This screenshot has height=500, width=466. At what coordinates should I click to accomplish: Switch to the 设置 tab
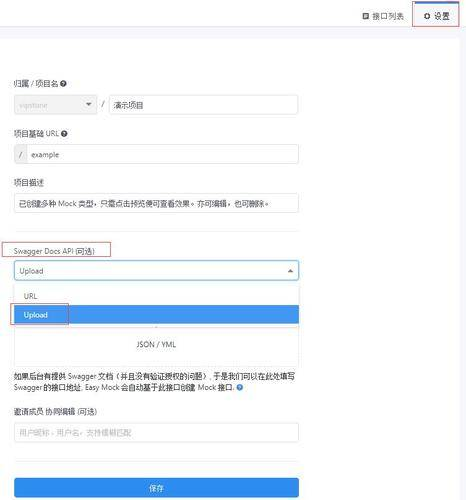coord(436,15)
